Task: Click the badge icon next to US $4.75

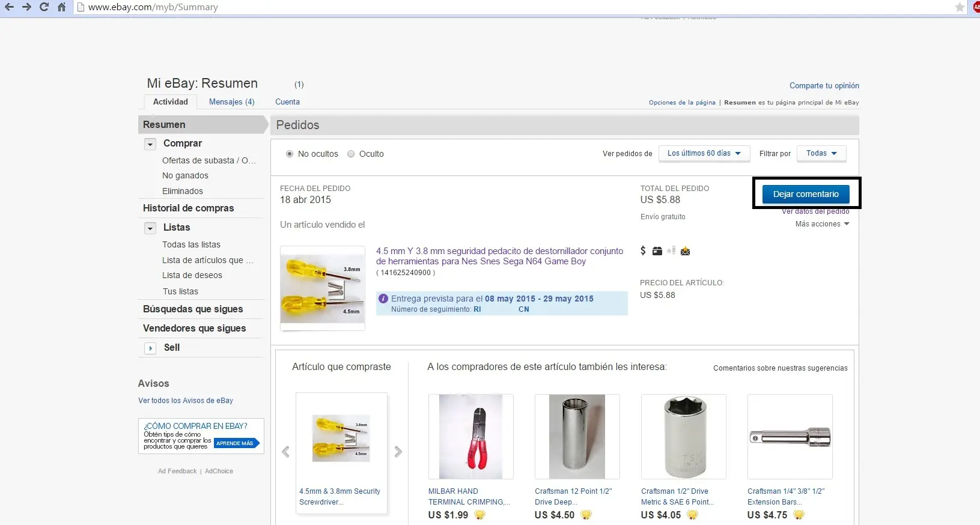Action: pyautogui.click(x=799, y=515)
